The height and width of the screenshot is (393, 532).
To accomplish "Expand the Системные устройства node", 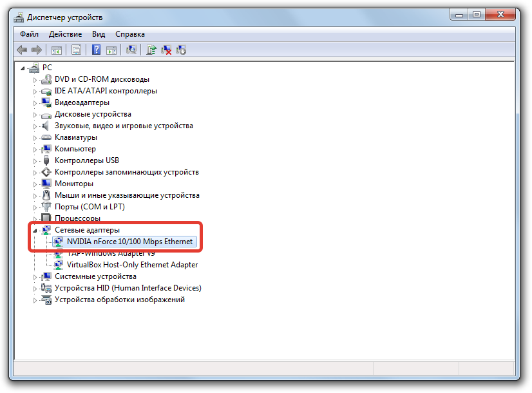I will coord(35,277).
